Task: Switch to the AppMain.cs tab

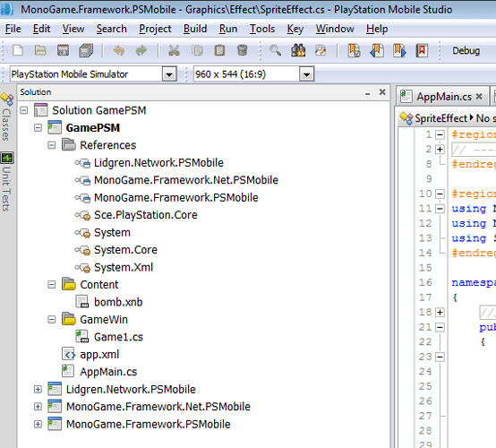Action: [443, 96]
